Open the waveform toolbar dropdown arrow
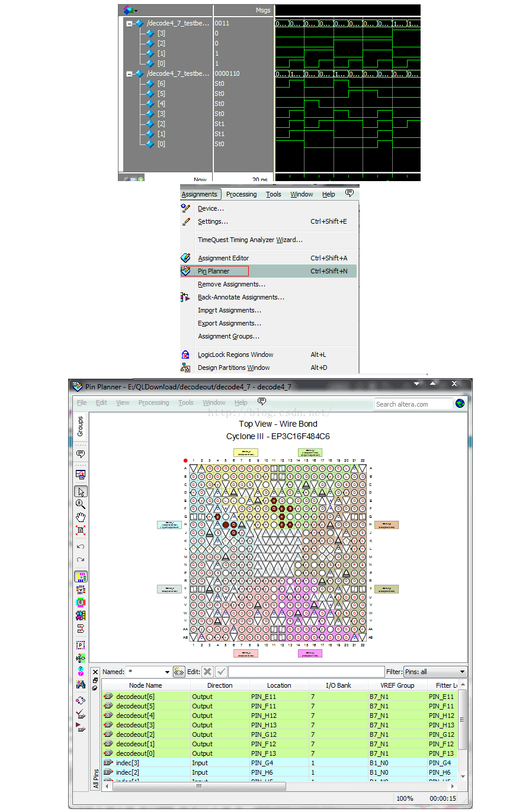The height and width of the screenshot is (812, 529). tap(136, 11)
